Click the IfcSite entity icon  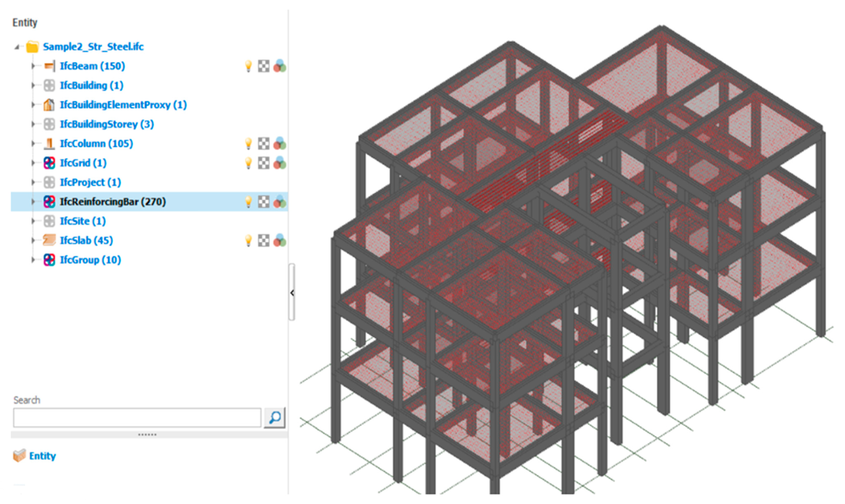pyautogui.click(x=49, y=221)
